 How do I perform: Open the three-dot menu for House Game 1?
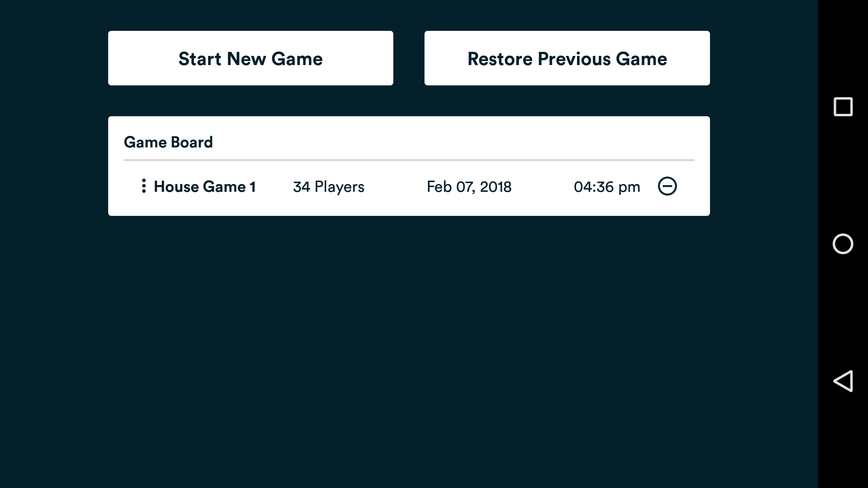(x=144, y=186)
